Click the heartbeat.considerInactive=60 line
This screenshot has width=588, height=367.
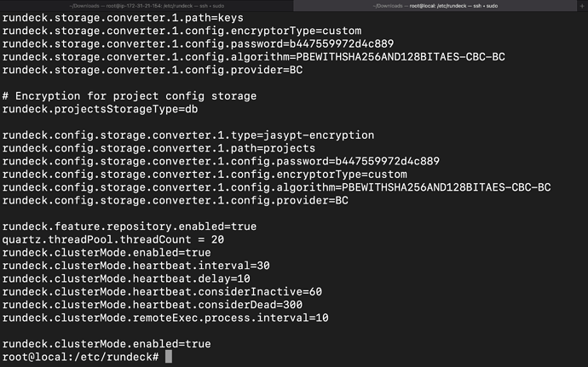[162, 292]
